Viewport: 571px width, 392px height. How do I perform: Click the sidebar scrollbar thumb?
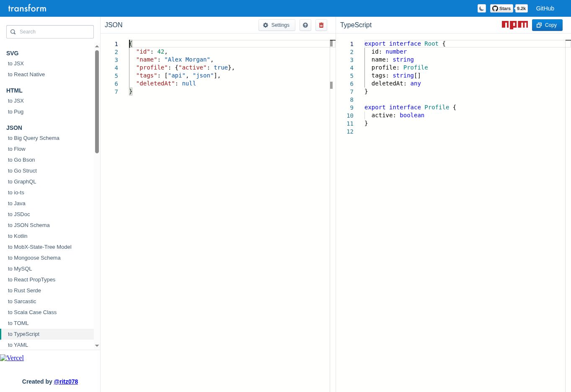pyautogui.click(x=97, y=102)
